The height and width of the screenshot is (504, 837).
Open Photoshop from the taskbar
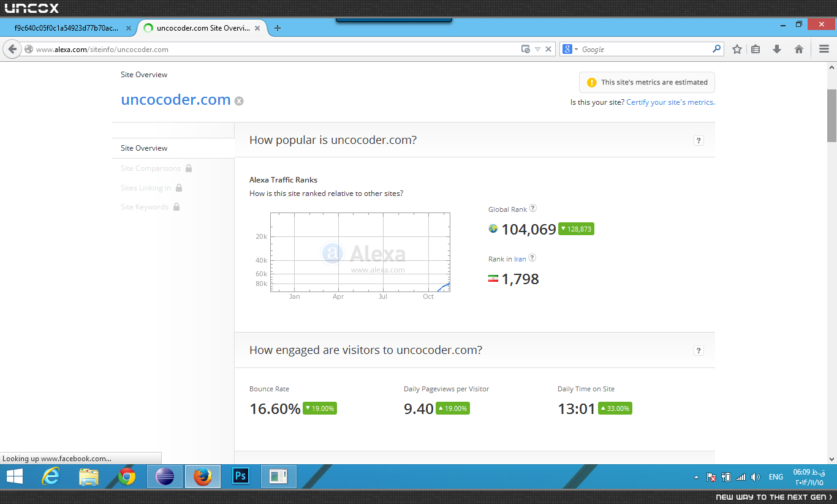[x=241, y=476]
